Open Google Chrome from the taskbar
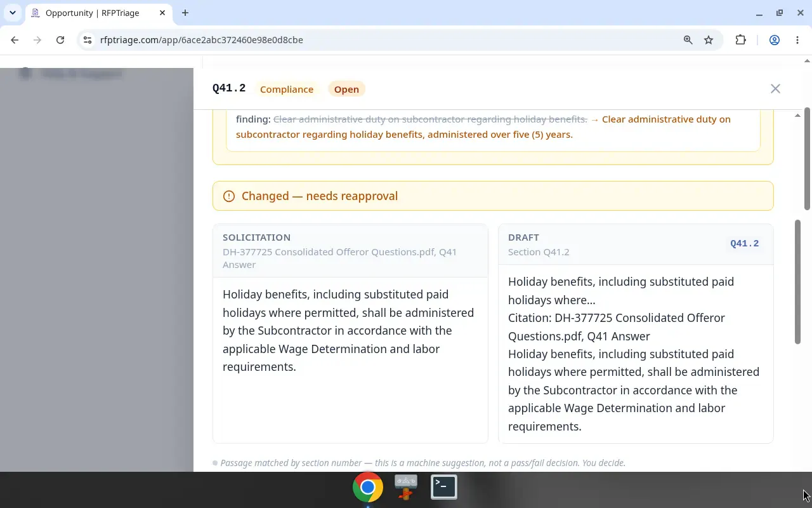This screenshot has width=812, height=508. click(x=368, y=488)
